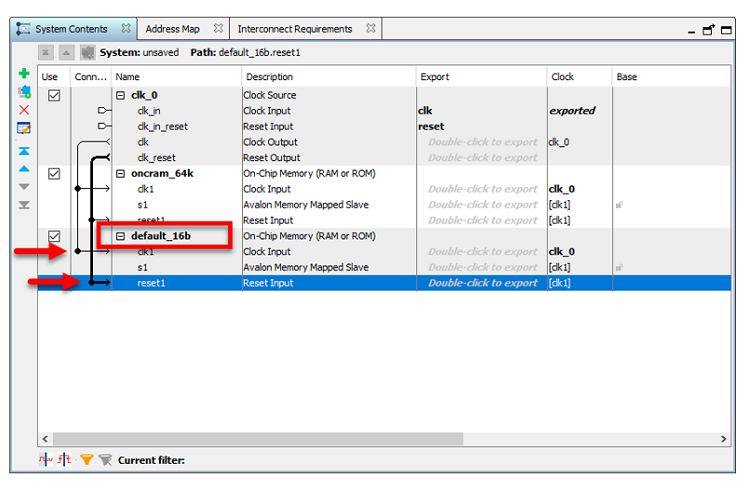Click the first red signal filter icon

pos(45,459)
